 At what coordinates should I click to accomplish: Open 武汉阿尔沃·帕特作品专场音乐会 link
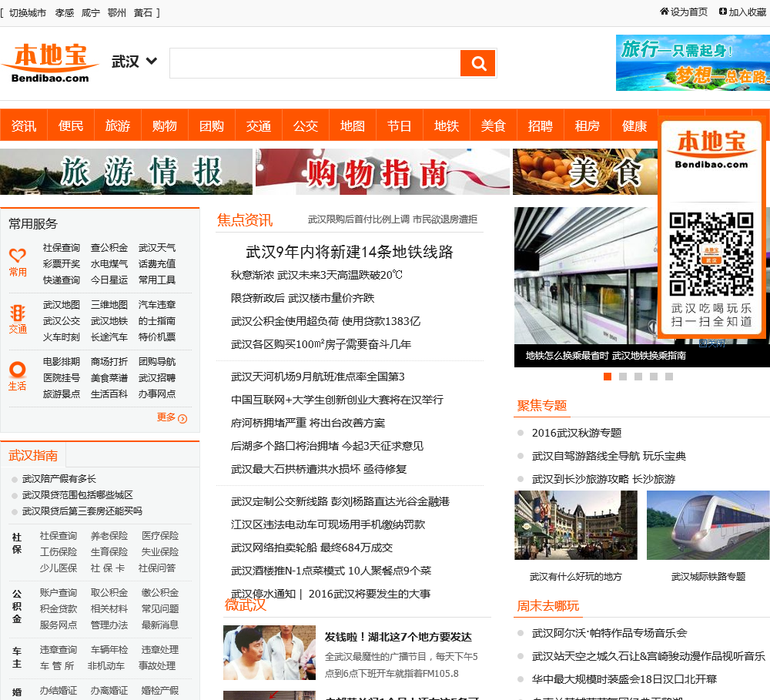click(x=609, y=633)
